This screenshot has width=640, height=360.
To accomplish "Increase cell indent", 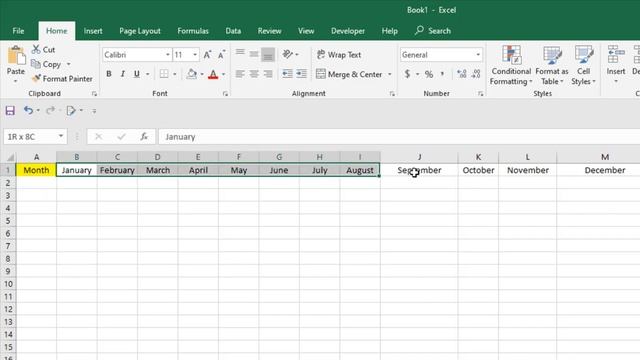I will click(301, 74).
